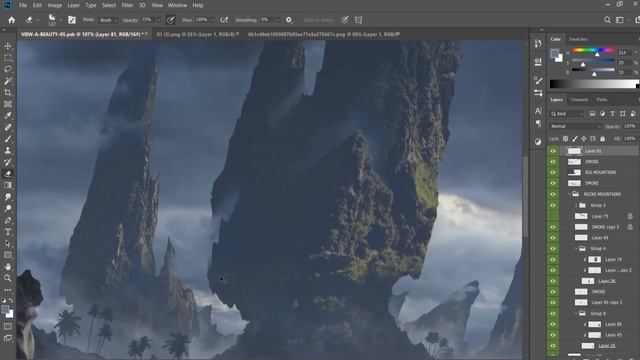Open the eraser Mode dropdown
Screen dimensions: 640x360
point(109,20)
